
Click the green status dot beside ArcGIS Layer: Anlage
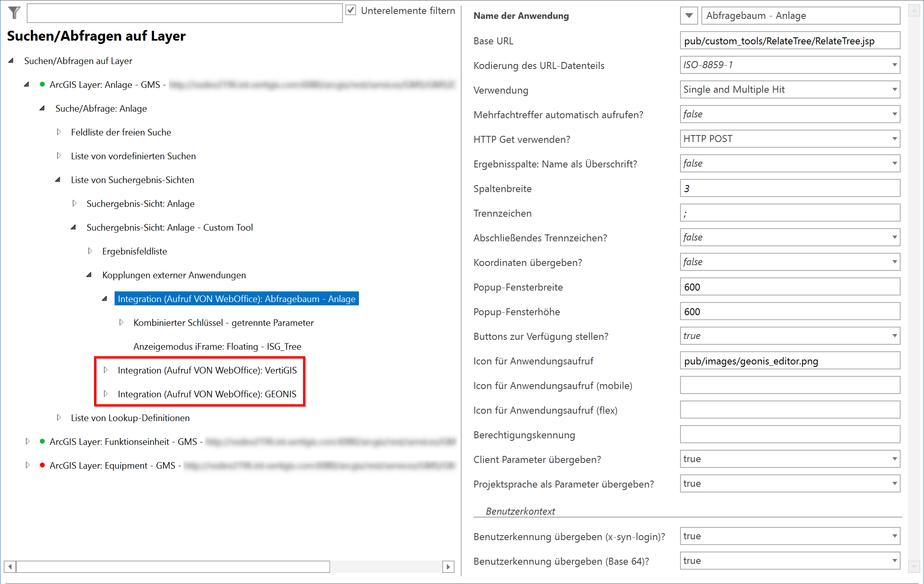tap(41, 85)
